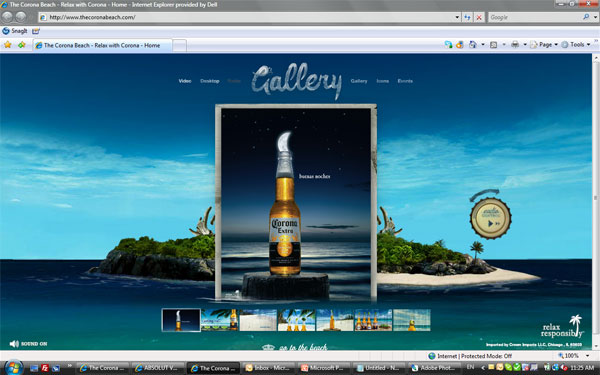
Task: Open the SnagIt toolbar button
Action: pyautogui.click(x=15, y=31)
